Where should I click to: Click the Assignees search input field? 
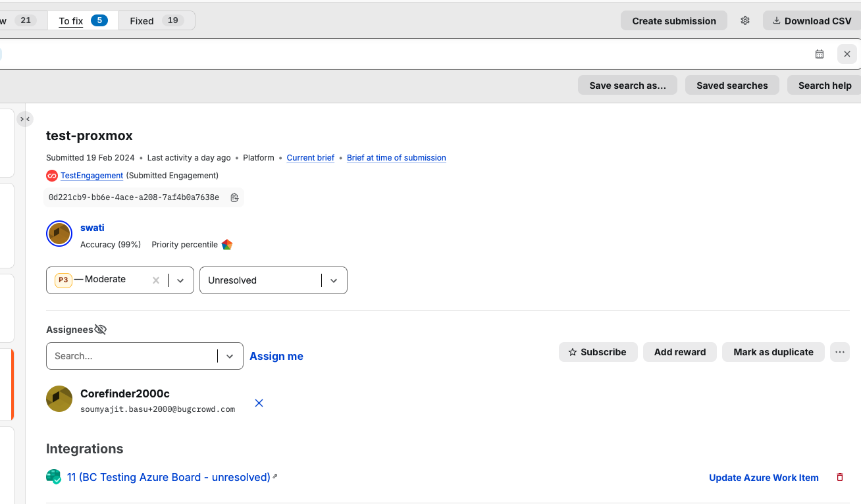(132, 356)
